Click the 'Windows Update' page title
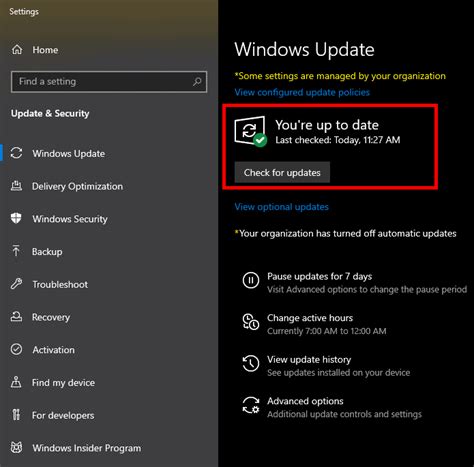474x467 pixels. coord(304,50)
